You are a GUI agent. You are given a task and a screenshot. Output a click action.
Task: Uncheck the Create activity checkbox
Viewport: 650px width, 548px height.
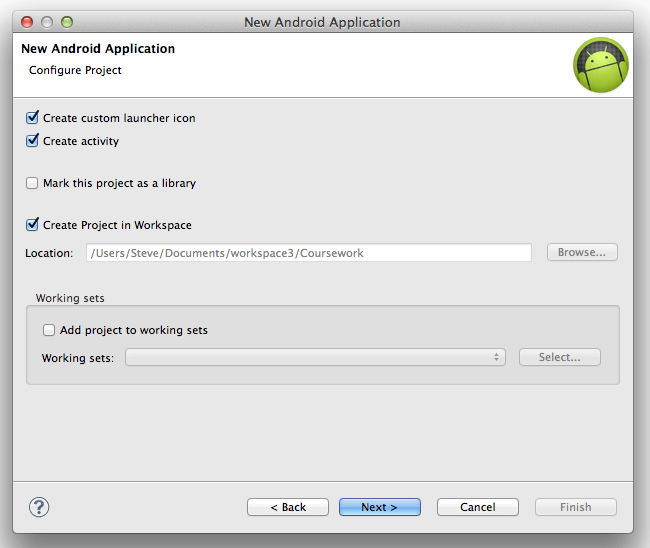point(32,141)
